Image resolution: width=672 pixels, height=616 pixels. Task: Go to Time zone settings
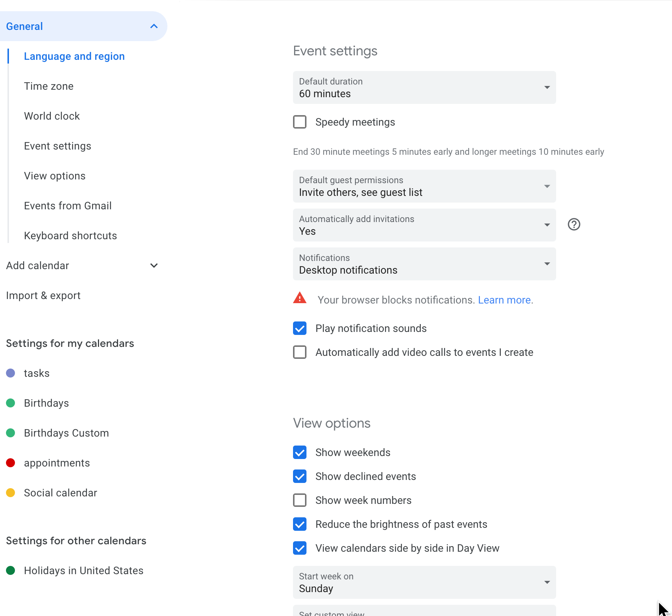coord(49,86)
